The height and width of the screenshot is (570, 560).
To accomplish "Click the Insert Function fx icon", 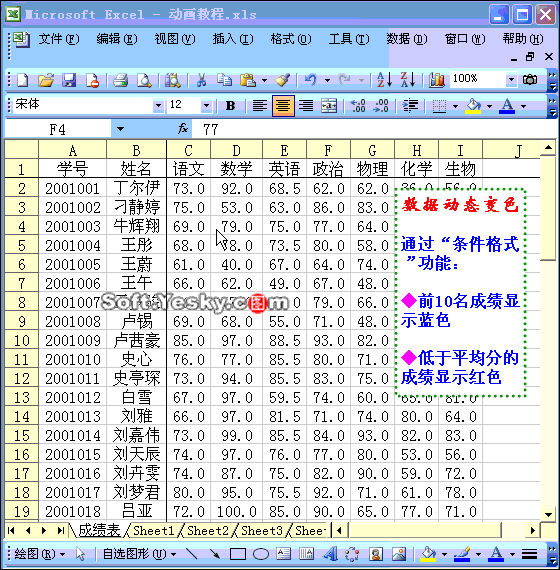I will pos(183,128).
